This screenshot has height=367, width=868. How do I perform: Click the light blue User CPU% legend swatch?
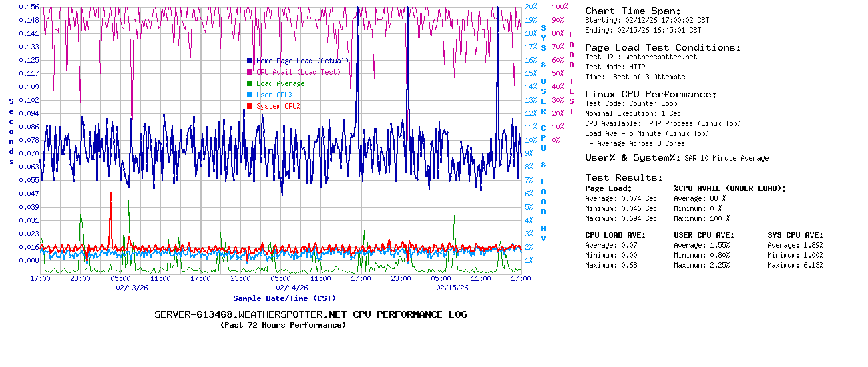[250, 95]
